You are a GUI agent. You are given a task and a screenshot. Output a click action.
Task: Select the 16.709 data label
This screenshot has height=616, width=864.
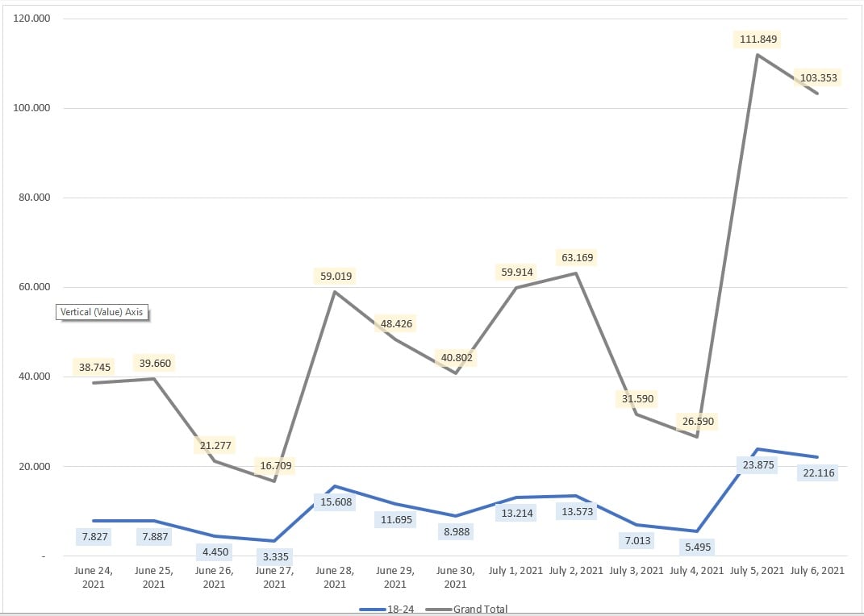[x=276, y=465]
